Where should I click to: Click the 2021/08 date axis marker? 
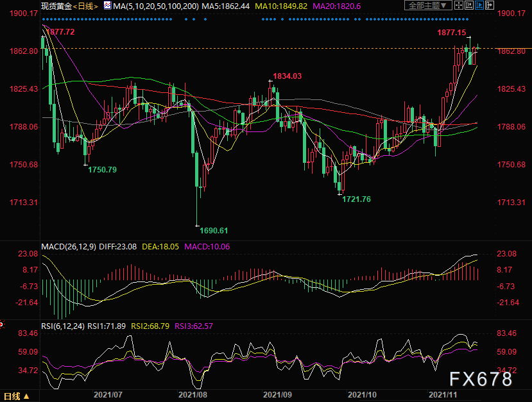pos(193,394)
